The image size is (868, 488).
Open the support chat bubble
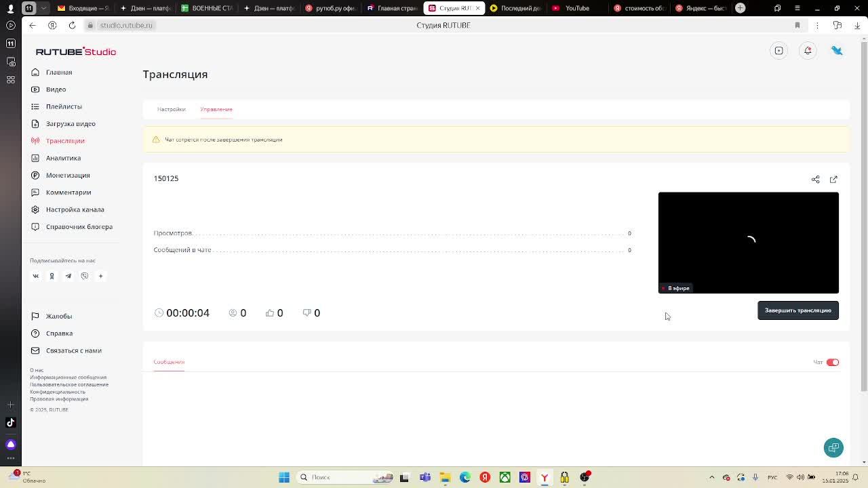[833, 447]
